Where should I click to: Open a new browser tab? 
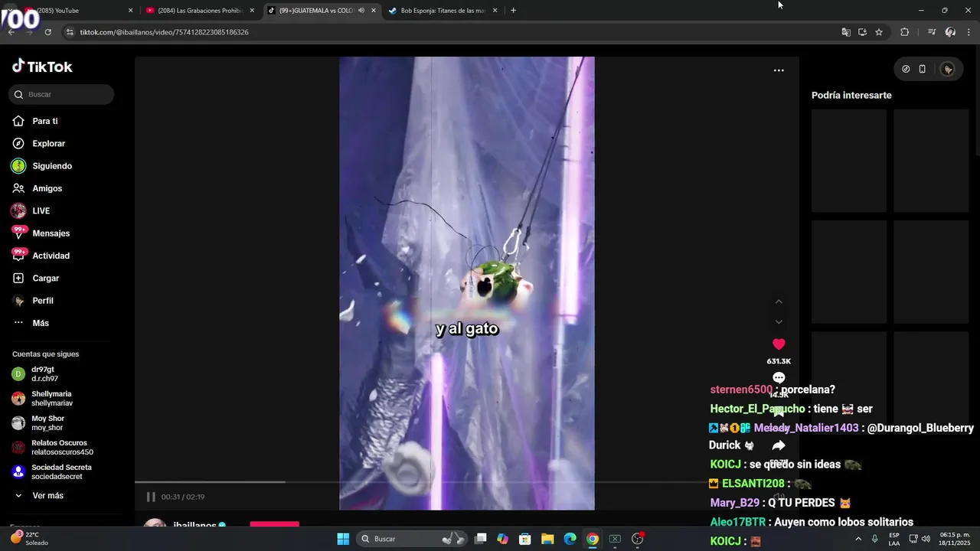click(x=513, y=11)
